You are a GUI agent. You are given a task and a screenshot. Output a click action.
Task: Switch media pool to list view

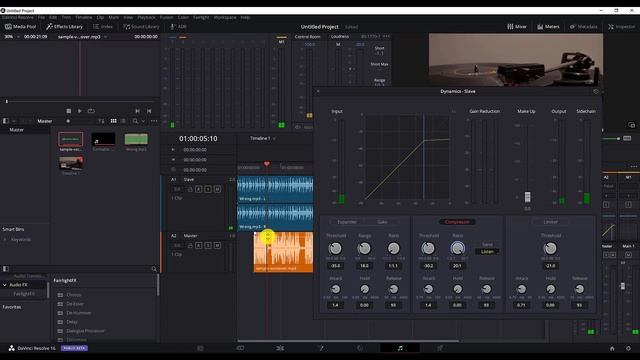click(123, 121)
